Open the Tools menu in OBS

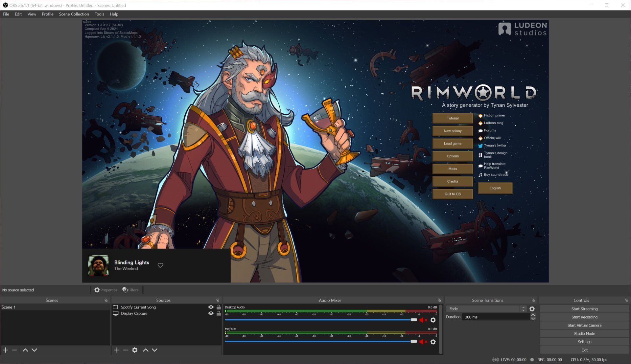99,14
